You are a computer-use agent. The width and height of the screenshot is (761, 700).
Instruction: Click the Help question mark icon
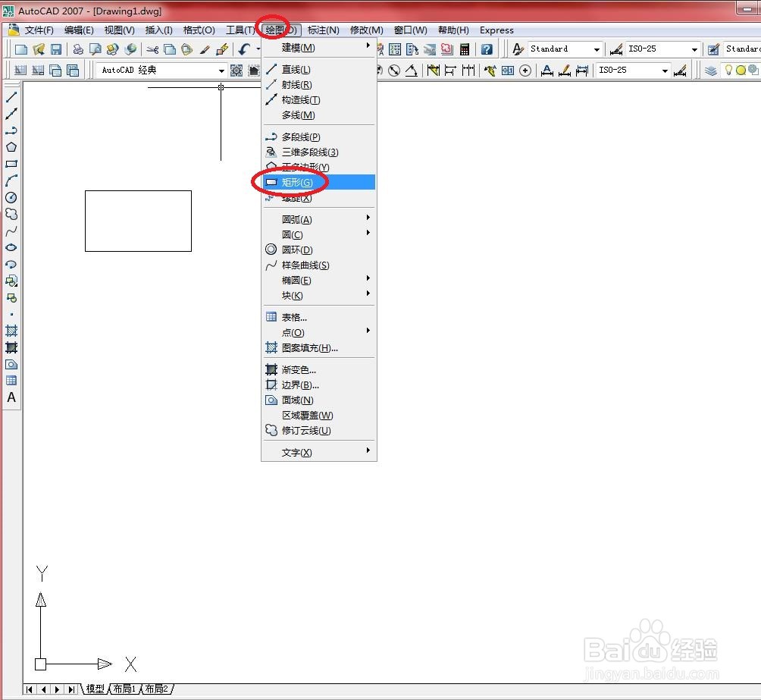tap(487, 49)
